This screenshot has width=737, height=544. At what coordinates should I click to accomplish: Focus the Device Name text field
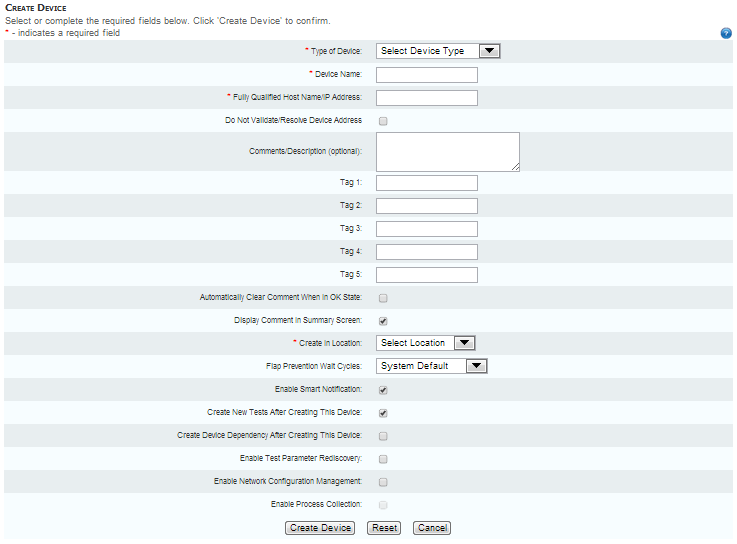(x=427, y=75)
